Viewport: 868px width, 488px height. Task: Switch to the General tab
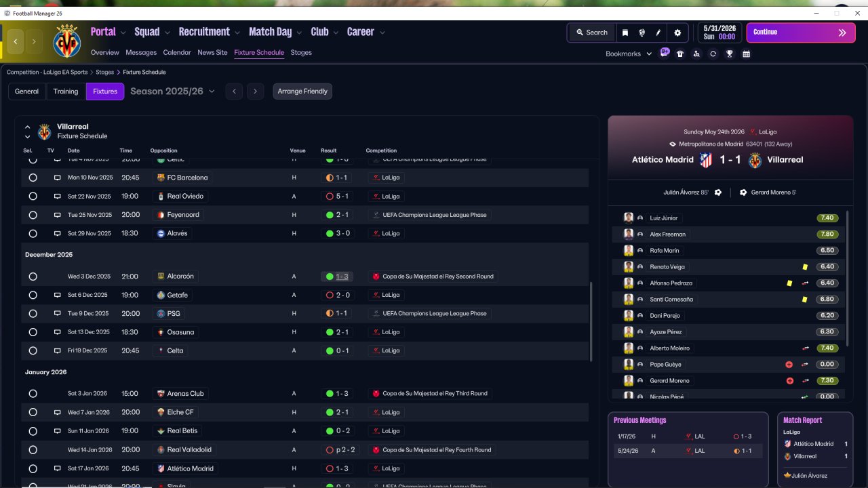coord(27,91)
